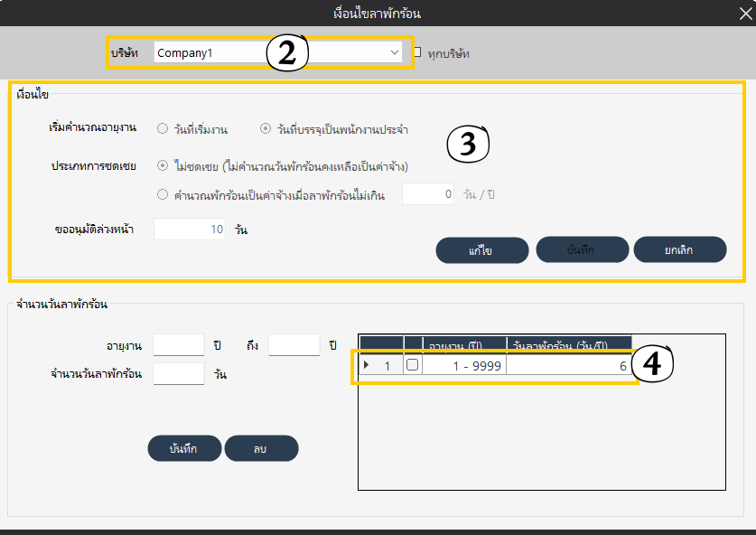Image resolution: width=756 pixels, height=535 pixels.
Task: Check the checkbox in grid row 1
Action: (413, 365)
